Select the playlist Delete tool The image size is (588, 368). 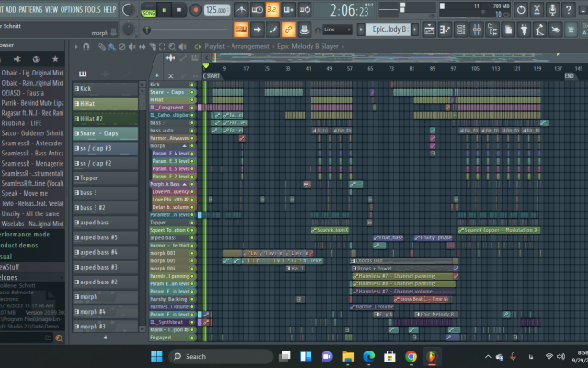click(x=122, y=47)
